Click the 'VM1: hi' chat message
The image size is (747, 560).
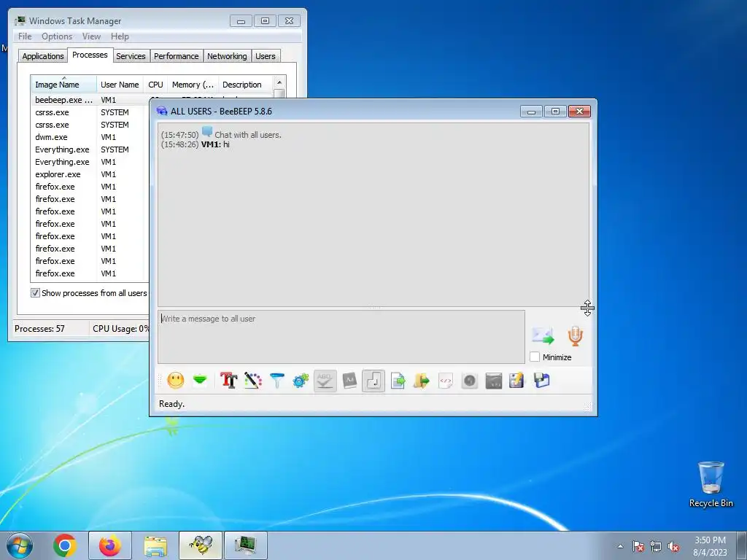[215, 144]
